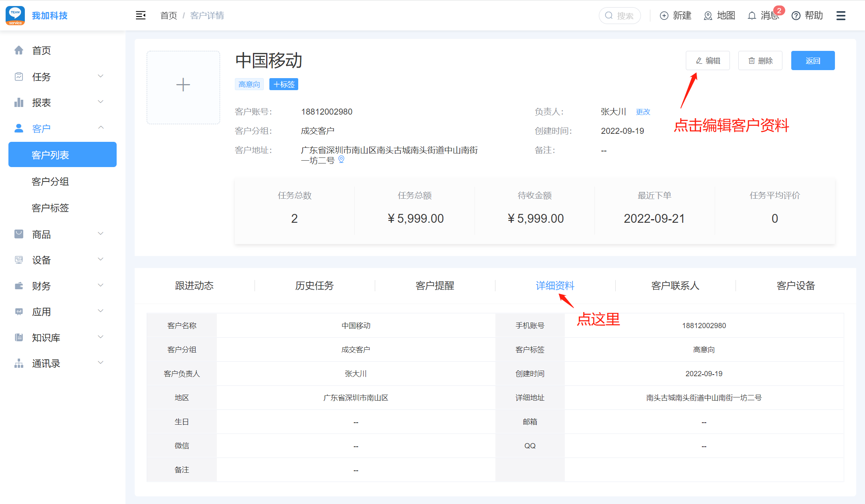Open the map icon in top bar
Screen dimensions: 865x504
708,16
